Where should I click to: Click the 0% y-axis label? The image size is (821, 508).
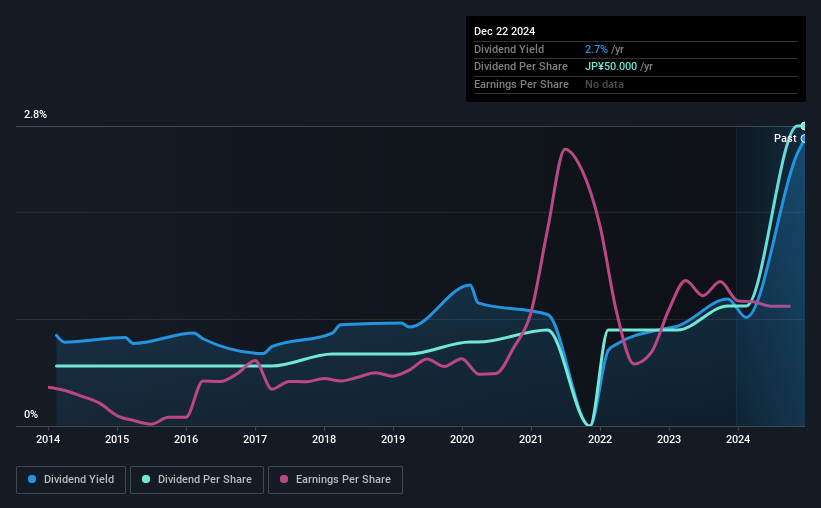(31, 415)
